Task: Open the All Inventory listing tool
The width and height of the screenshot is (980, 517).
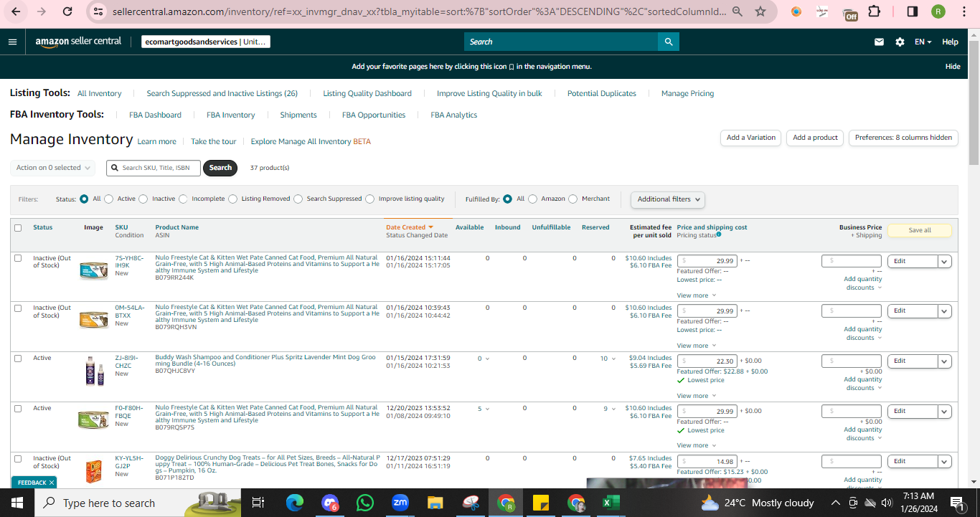Action: pos(99,93)
